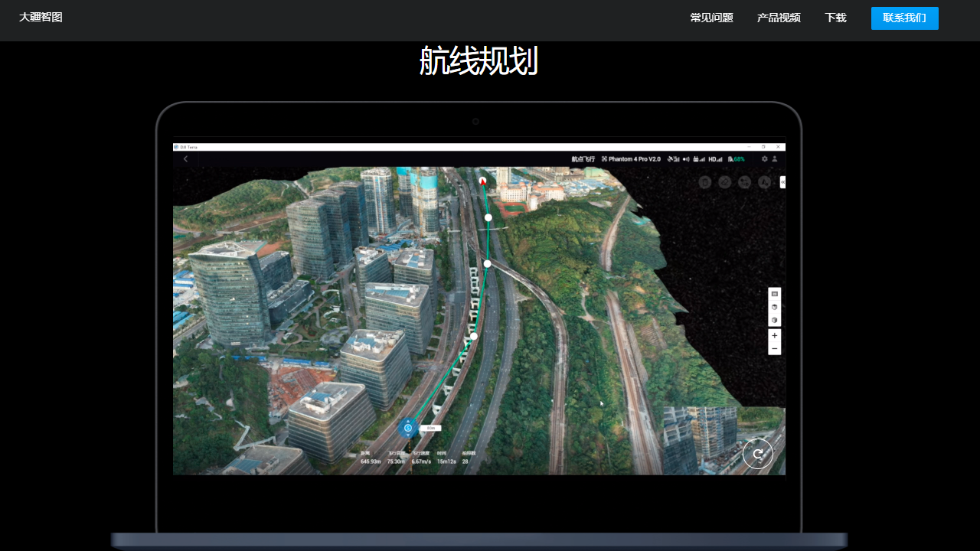Select a white waypoint on the flight path
Image resolution: width=980 pixels, height=551 pixels.
coord(488,217)
